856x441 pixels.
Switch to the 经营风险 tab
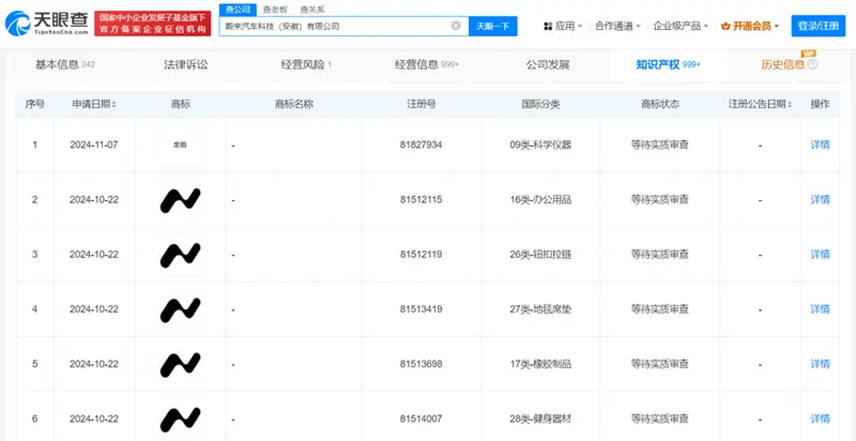(x=305, y=65)
